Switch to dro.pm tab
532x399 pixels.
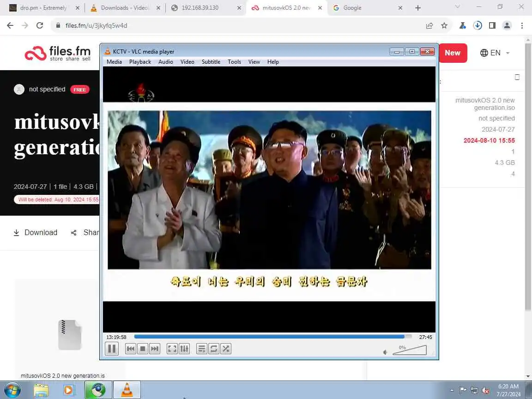[x=43, y=7]
